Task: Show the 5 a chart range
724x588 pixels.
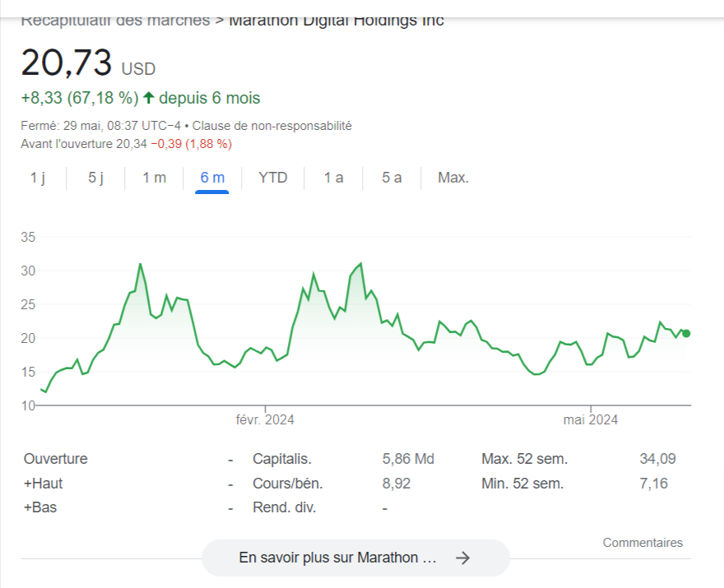Action: pos(392,178)
